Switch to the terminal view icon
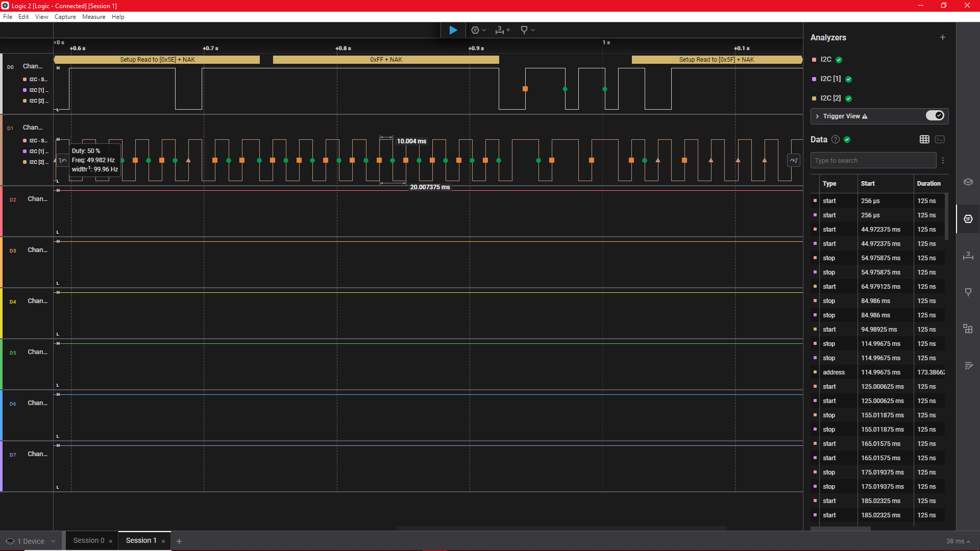 [x=940, y=139]
